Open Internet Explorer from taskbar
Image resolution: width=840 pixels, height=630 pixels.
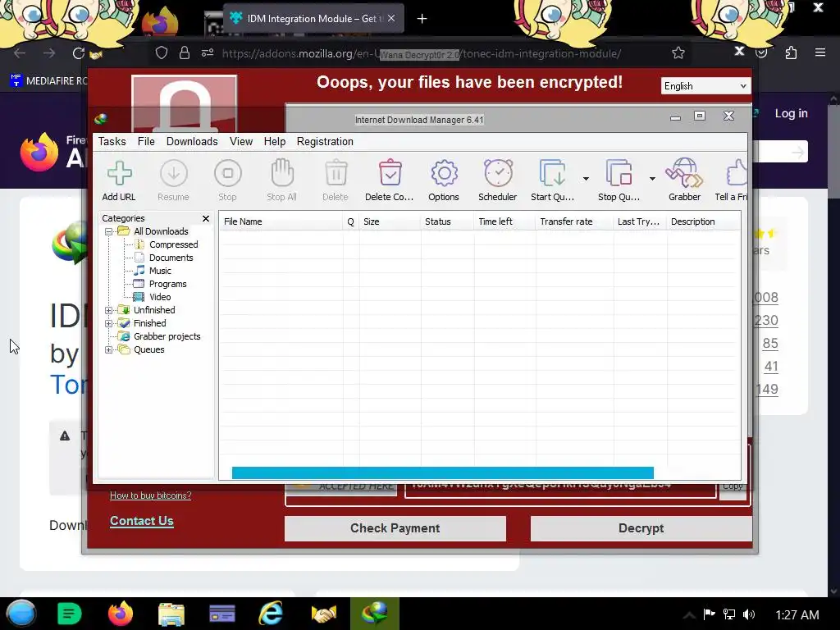pos(271,614)
